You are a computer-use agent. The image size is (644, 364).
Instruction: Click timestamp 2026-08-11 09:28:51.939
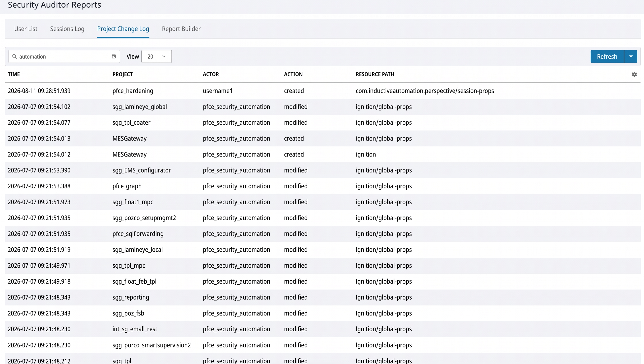click(x=39, y=91)
